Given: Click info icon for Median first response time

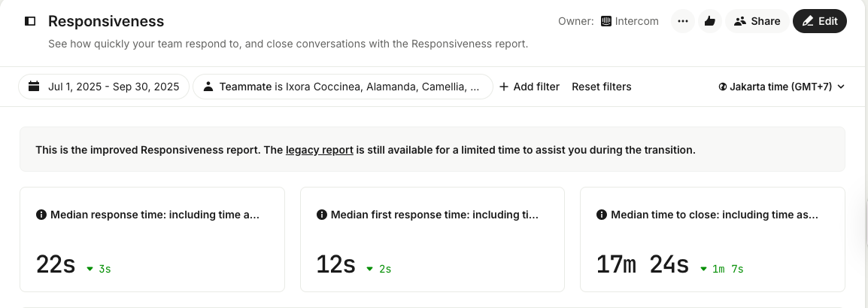Looking at the screenshot, I should 322,215.
